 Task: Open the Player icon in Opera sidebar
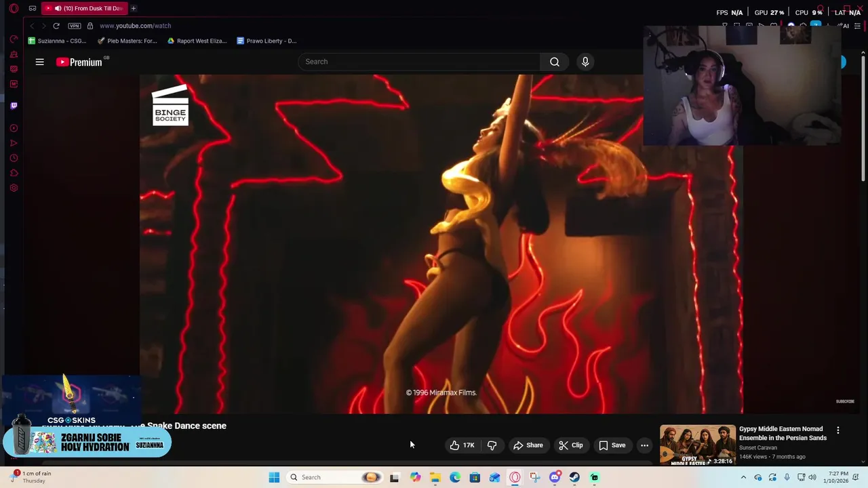click(x=14, y=128)
